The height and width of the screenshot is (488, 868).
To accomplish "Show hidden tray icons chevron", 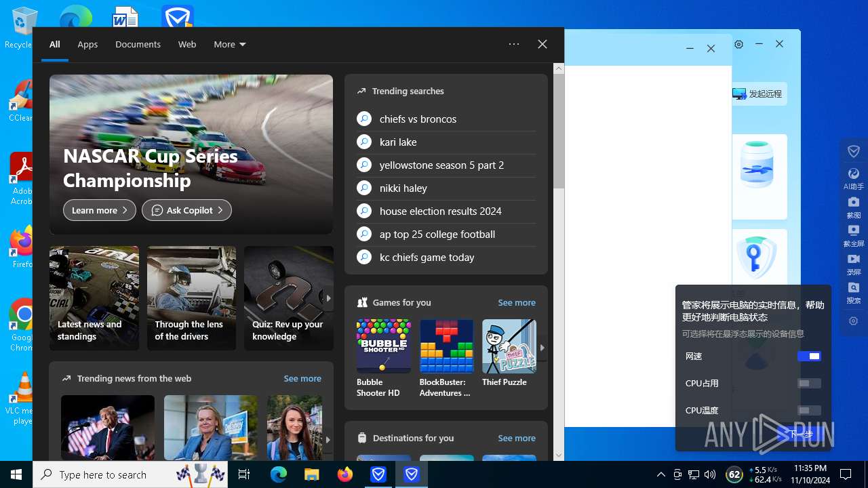I will click(661, 474).
